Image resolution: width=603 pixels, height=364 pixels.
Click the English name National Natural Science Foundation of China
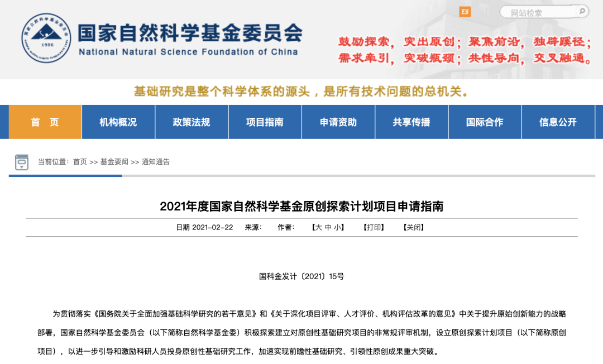(x=188, y=52)
